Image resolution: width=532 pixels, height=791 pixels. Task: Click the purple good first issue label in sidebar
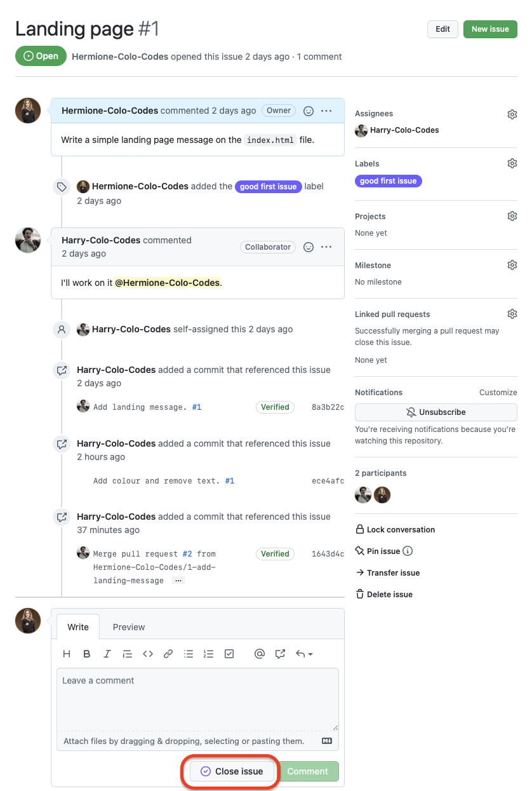coord(388,181)
